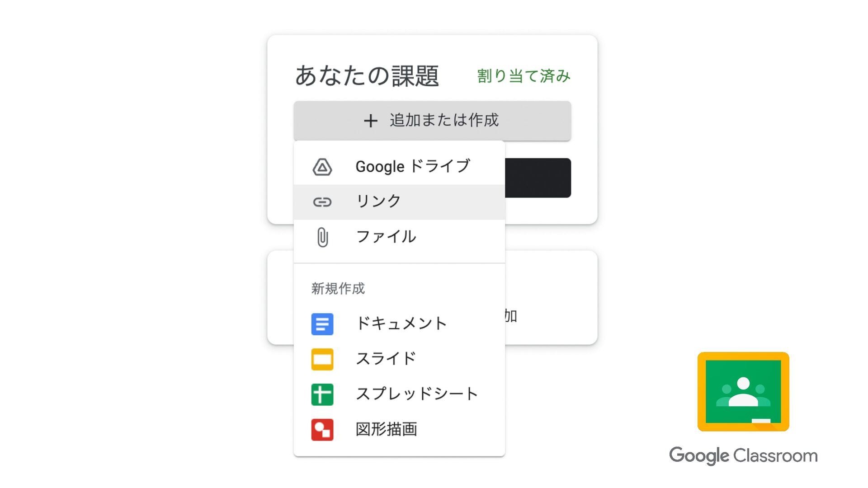868x488 pixels.
Task: Create a new スライド
Action: click(x=386, y=359)
